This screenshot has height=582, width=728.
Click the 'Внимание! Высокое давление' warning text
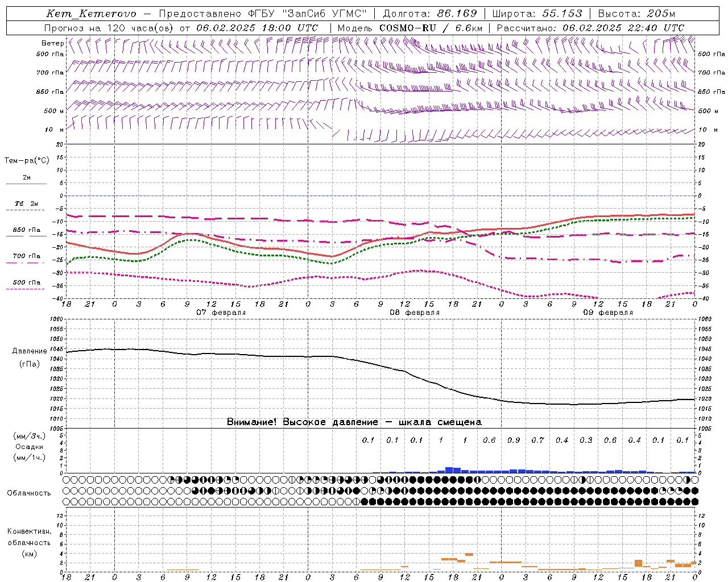303,422
